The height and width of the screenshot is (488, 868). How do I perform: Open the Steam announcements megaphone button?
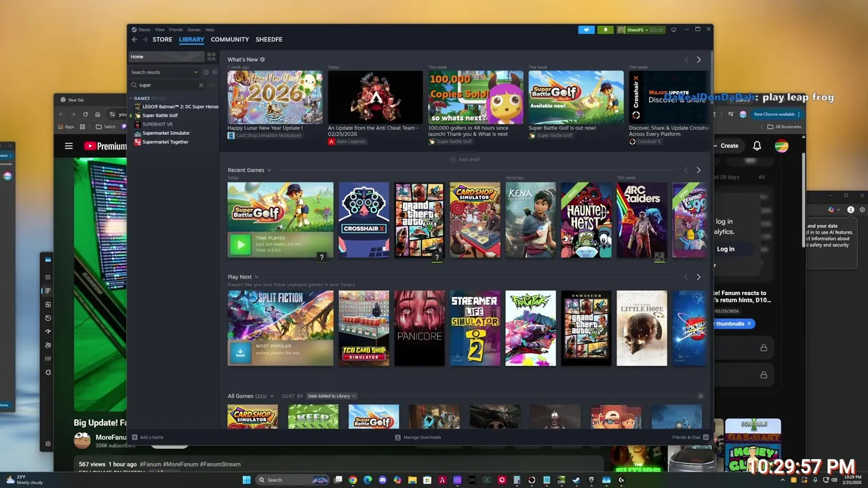[586, 30]
